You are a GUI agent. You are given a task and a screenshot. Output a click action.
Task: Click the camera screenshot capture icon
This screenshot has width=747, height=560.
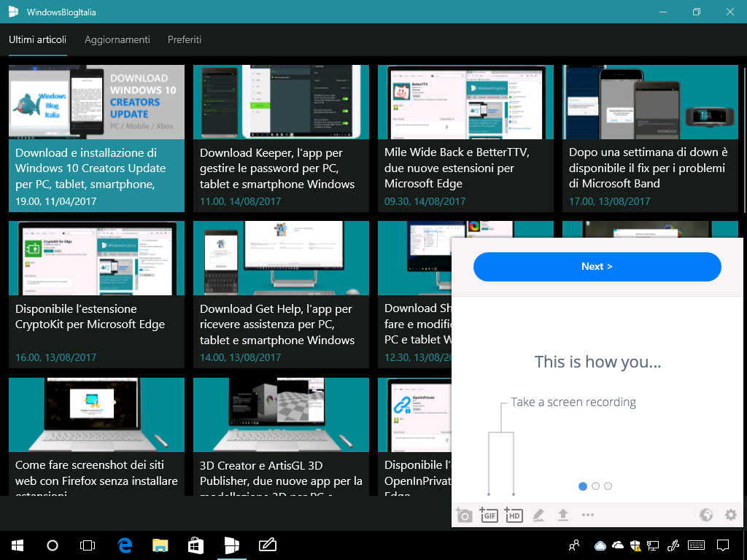(464, 515)
